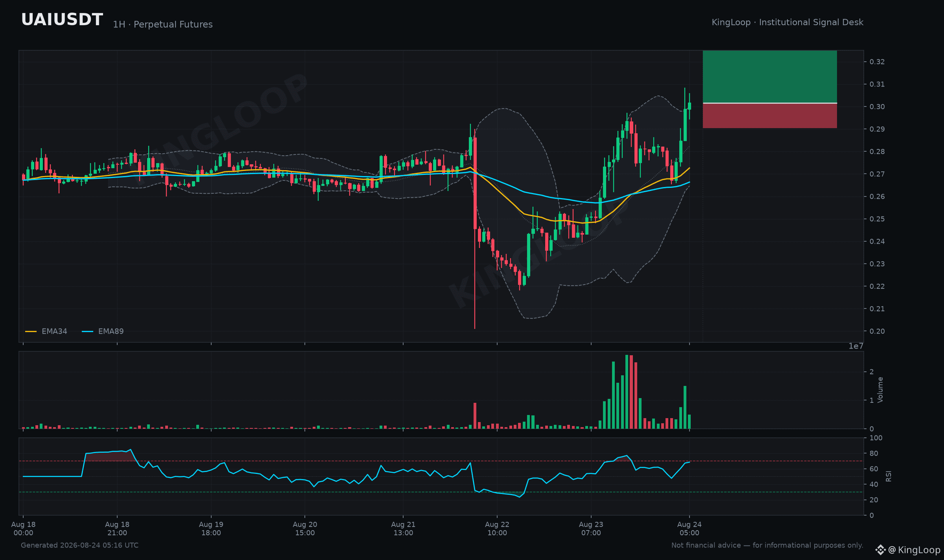Click the 0.23 price axis label

pyautogui.click(x=877, y=264)
